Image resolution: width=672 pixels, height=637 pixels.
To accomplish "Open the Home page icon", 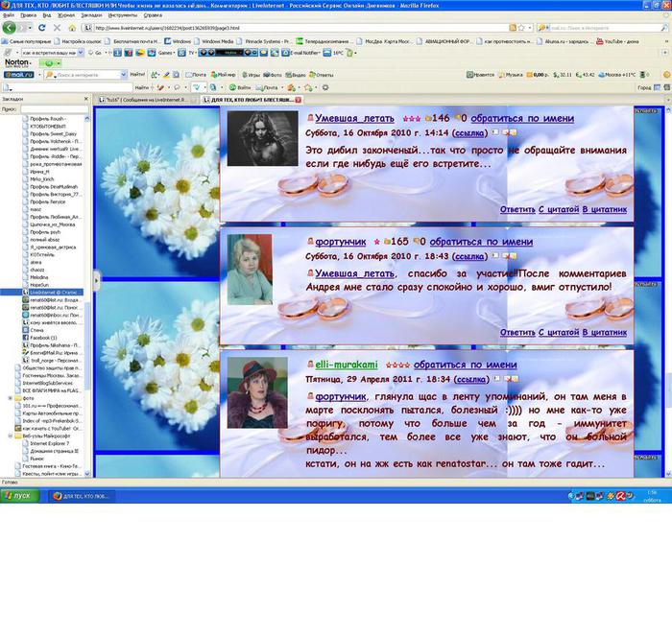I will (x=72, y=28).
